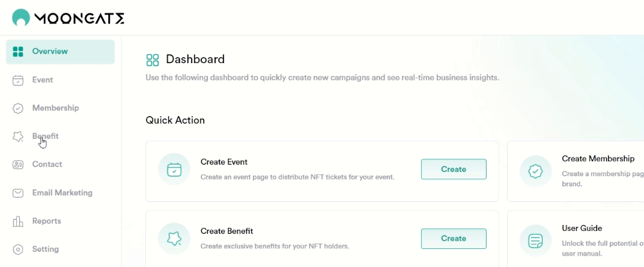Open the Membership menu item
This screenshot has width=644, height=267.
55,108
